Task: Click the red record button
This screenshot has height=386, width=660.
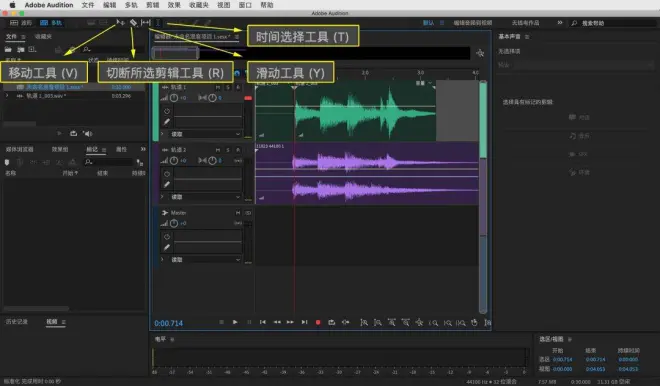Action: [x=318, y=322]
